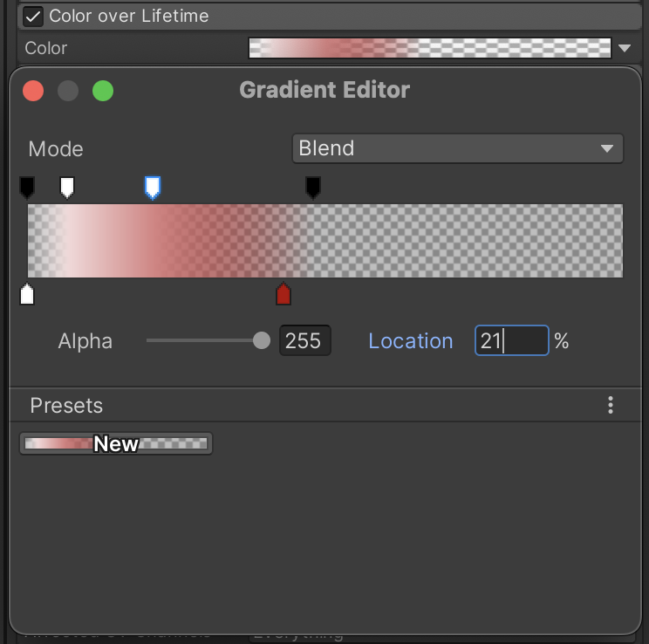The width and height of the screenshot is (649, 644).
Task: Click the Location percentage input field
Action: (x=511, y=340)
